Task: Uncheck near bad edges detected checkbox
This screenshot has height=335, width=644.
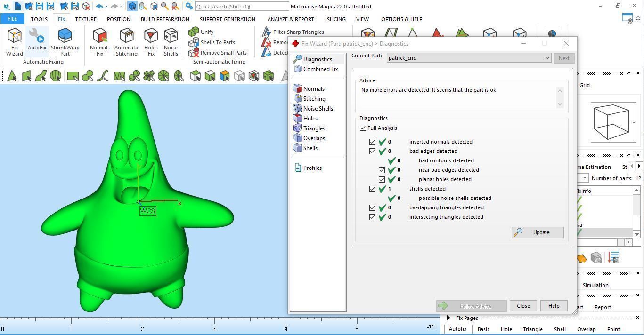Action: click(382, 170)
